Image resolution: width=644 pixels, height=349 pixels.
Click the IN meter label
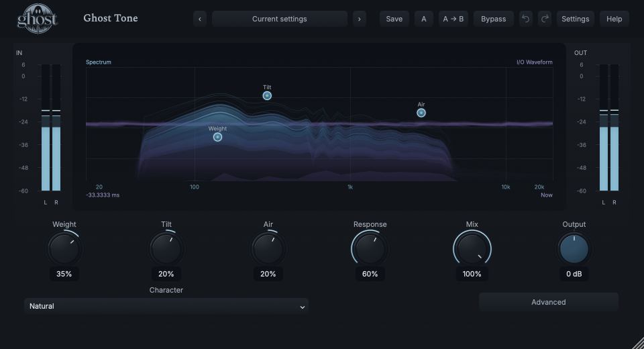coord(19,52)
